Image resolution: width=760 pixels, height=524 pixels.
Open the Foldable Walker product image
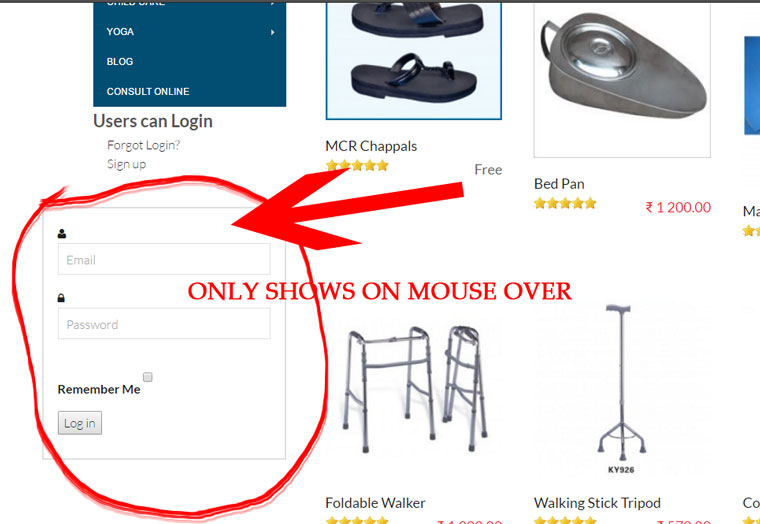(x=415, y=389)
